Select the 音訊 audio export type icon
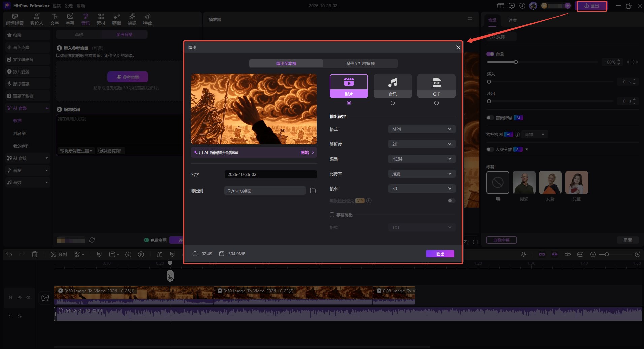This screenshot has height=349, width=644. coord(392,86)
